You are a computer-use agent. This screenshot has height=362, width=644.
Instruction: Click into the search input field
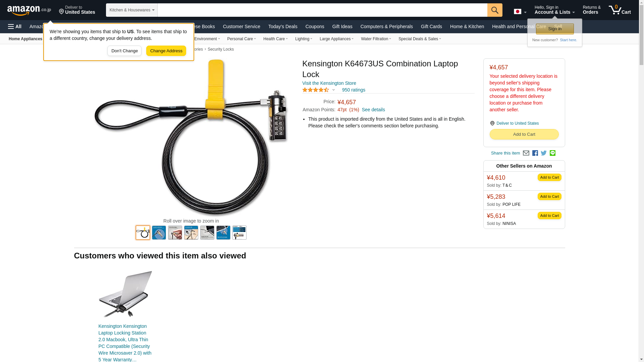click(x=322, y=10)
